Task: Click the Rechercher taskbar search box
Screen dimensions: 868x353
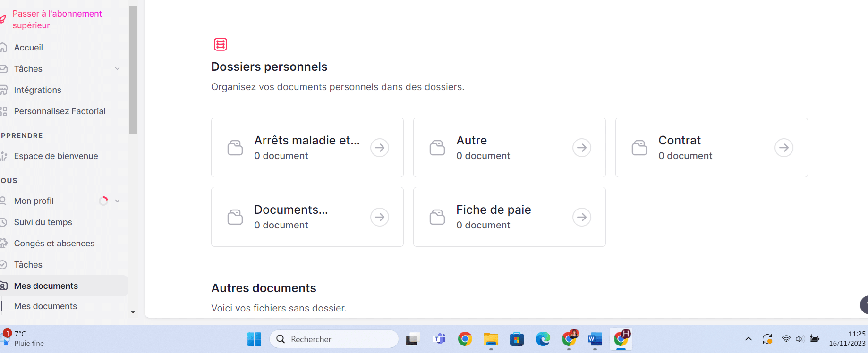Action: coord(334,339)
